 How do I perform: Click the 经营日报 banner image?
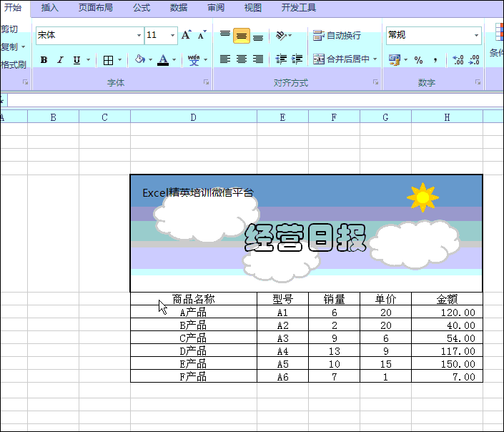point(306,233)
